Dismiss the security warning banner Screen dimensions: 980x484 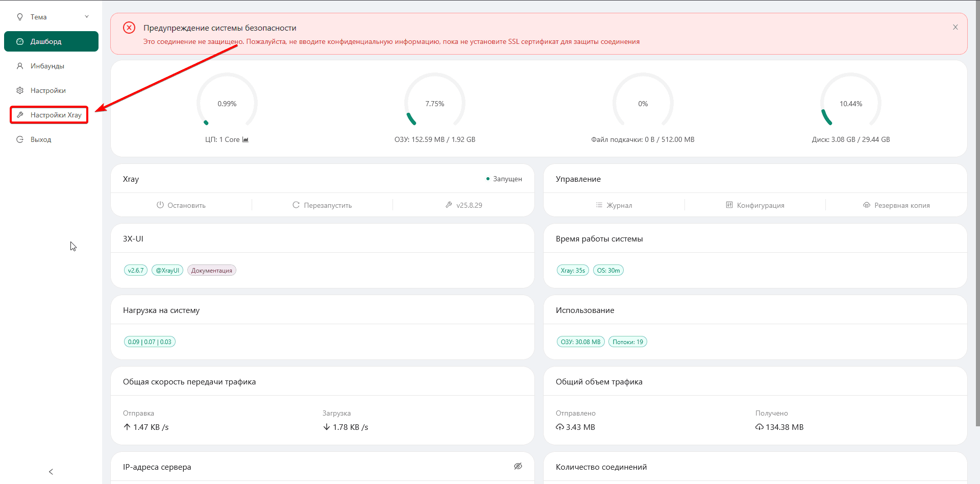coord(955,27)
